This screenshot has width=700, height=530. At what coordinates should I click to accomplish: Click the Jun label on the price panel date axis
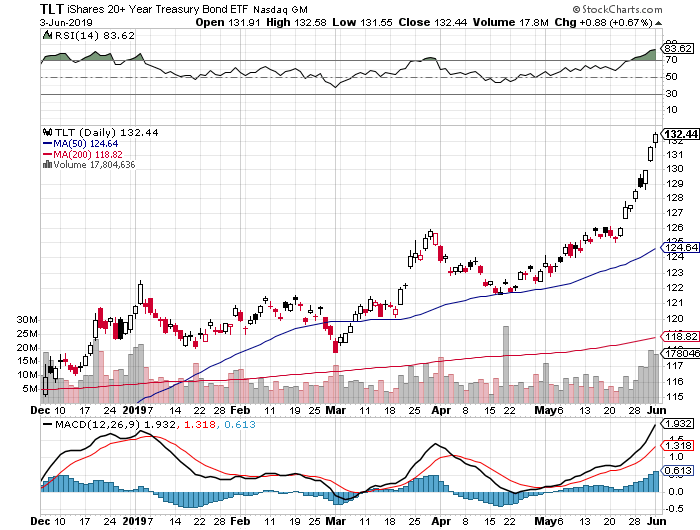coord(657,410)
